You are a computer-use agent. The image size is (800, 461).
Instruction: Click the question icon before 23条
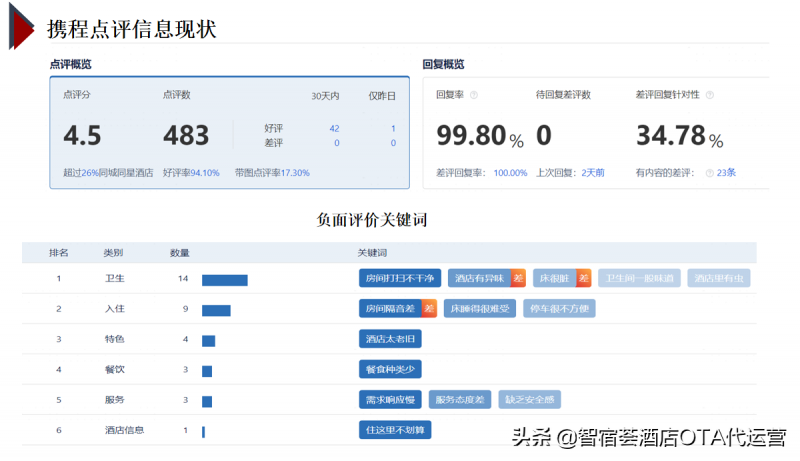tap(709, 173)
